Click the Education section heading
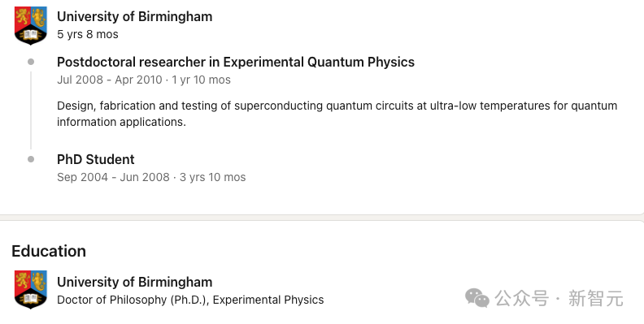Viewport: 644px width, 324px height. pos(49,251)
